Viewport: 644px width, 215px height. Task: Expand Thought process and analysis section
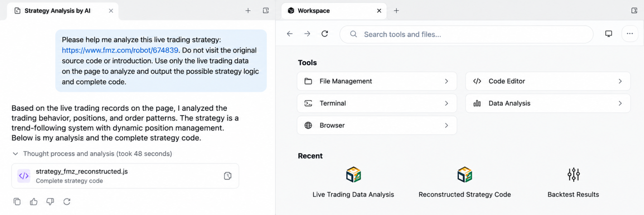point(92,154)
